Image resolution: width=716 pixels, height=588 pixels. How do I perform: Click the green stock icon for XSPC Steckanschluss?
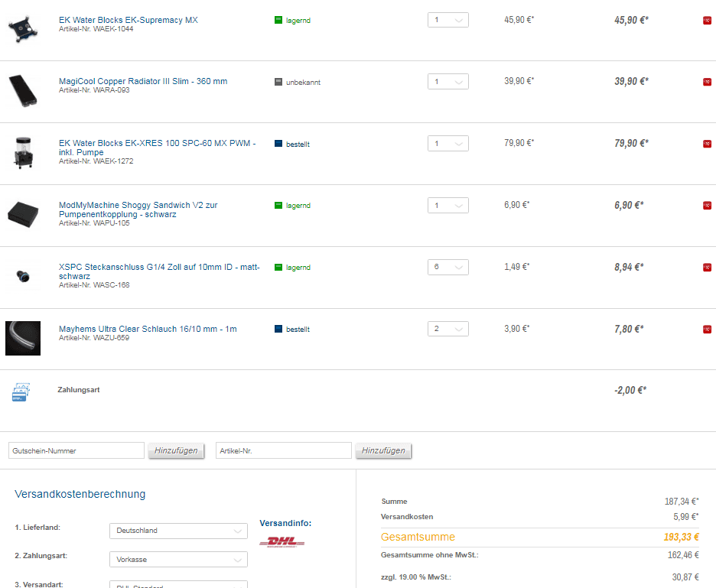pos(278,267)
